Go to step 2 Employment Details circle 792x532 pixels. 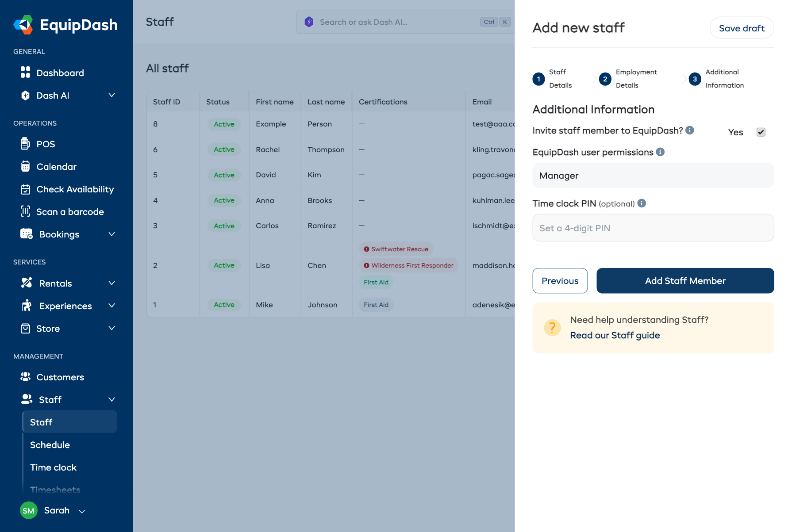(x=605, y=79)
